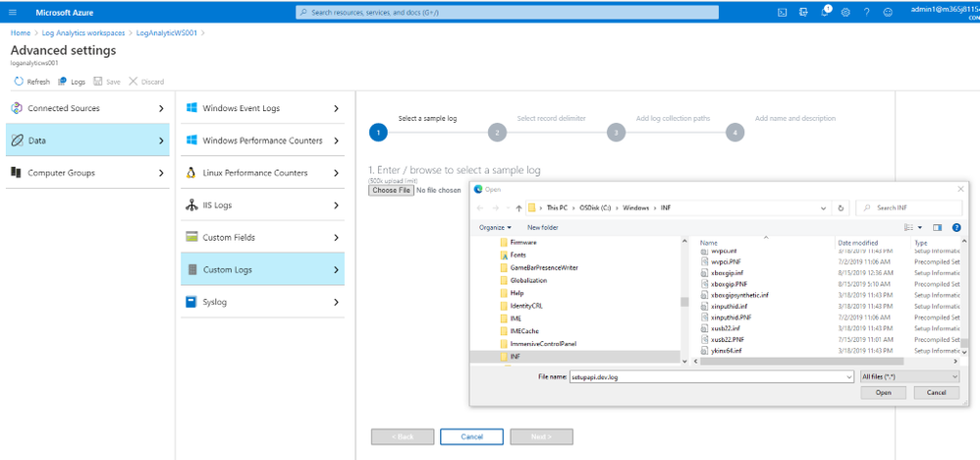Click the wizard Cancel button
This screenshot has width=980, height=460.
pos(472,436)
